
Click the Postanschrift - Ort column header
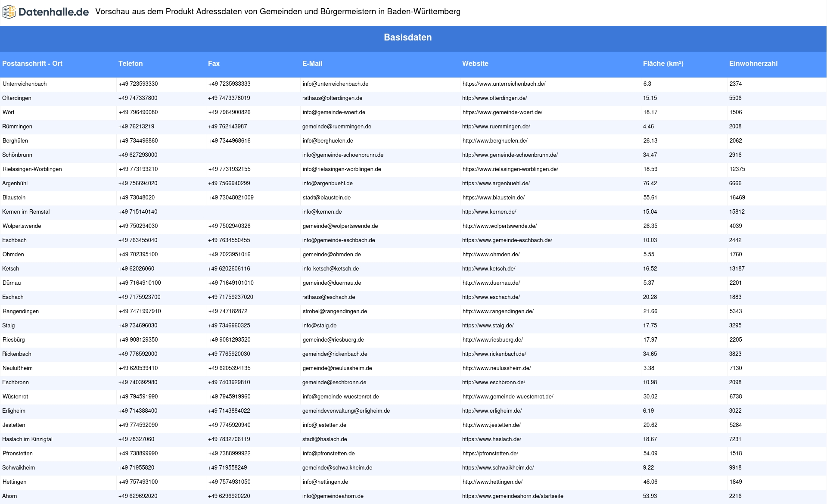pyautogui.click(x=32, y=63)
